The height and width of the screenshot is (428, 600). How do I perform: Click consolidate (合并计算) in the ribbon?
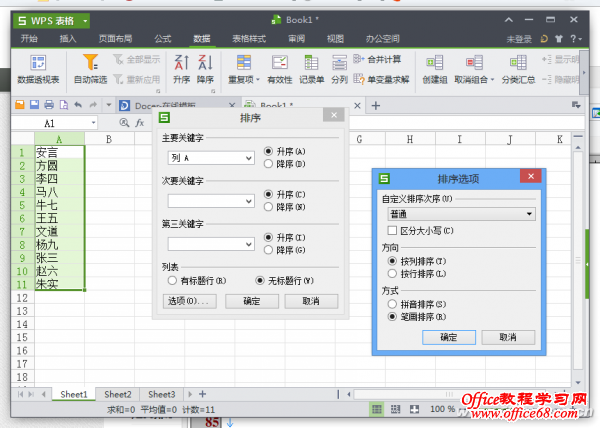click(x=377, y=59)
